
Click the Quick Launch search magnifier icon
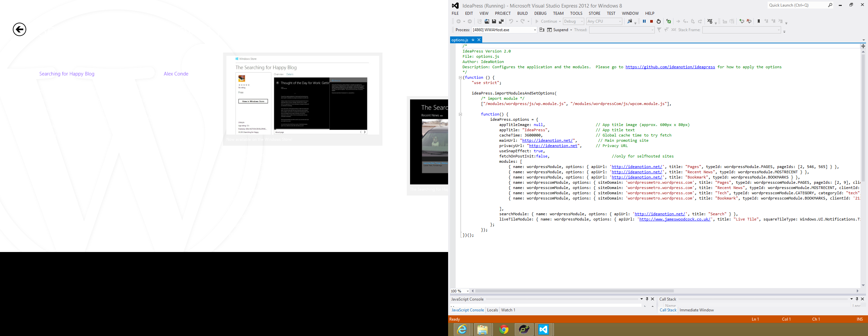click(830, 5)
